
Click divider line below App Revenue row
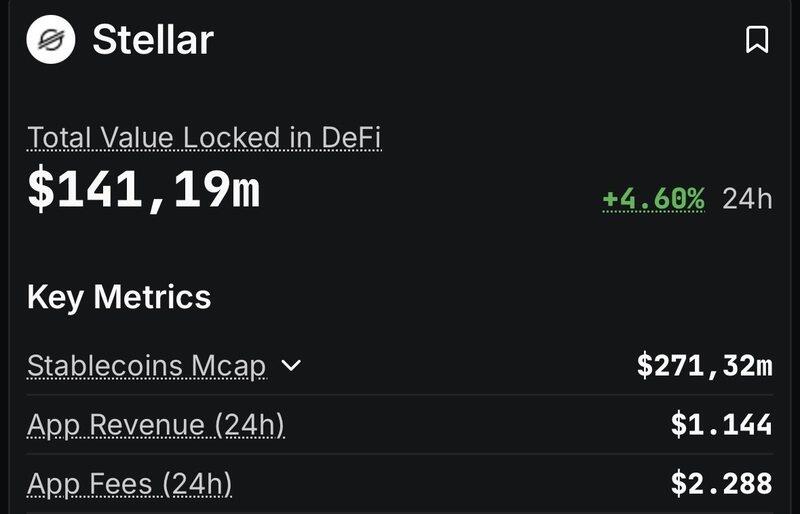pyautogui.click(x=400, y=454)
